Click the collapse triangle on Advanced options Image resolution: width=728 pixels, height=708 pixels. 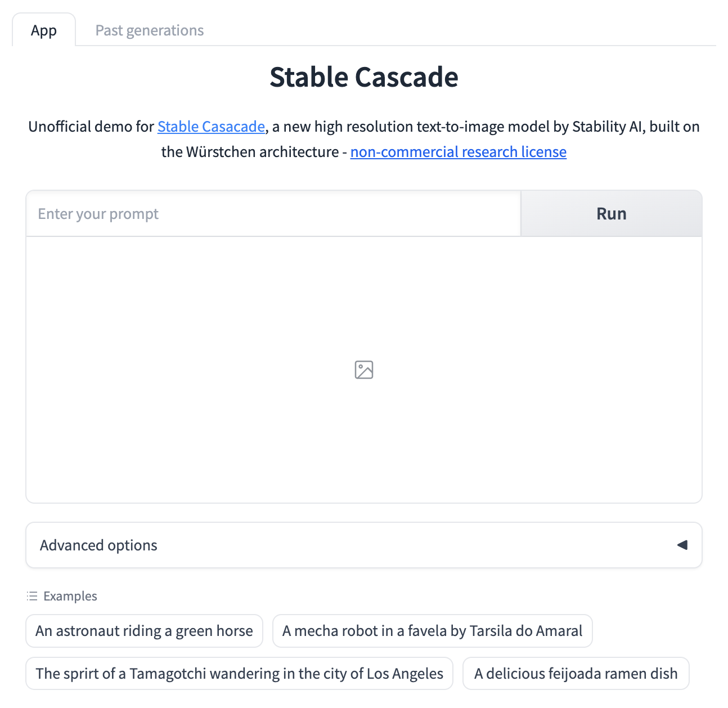coord(682,545)
